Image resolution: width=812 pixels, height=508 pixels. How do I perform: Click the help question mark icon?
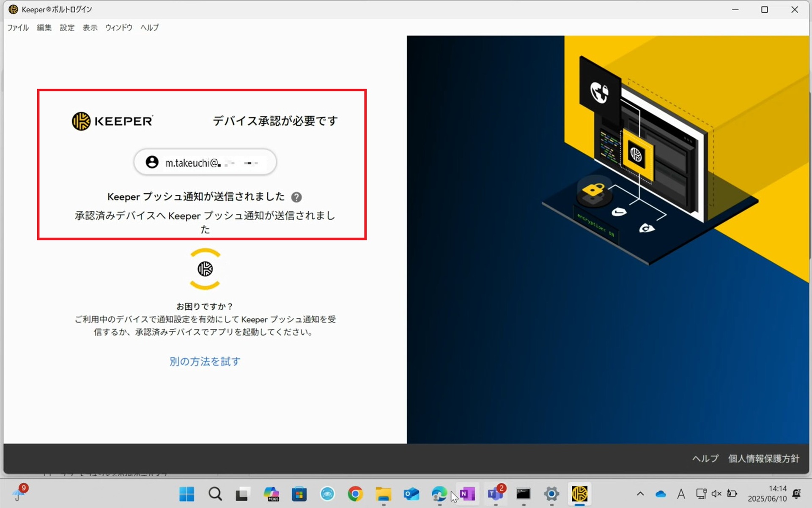[296, 197]
